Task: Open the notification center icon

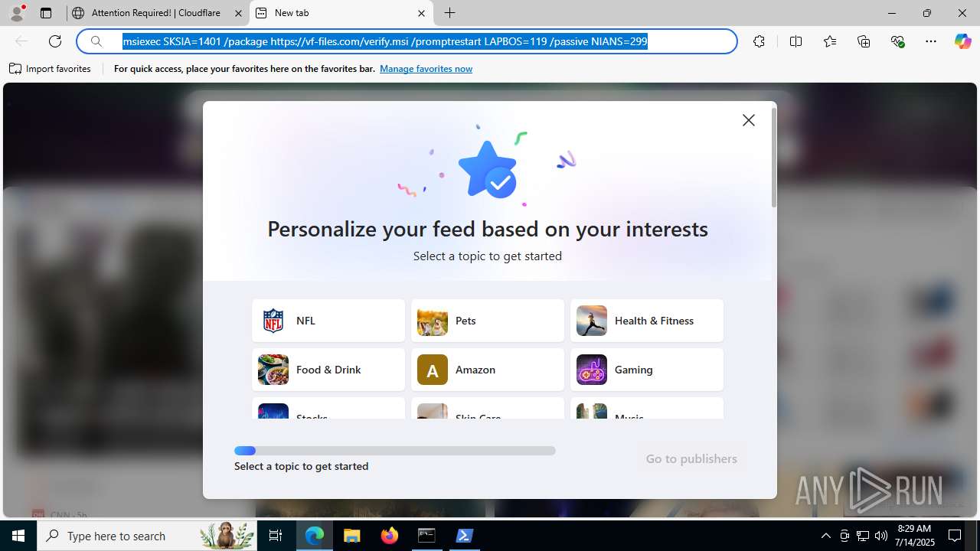Action: (955, 536)
